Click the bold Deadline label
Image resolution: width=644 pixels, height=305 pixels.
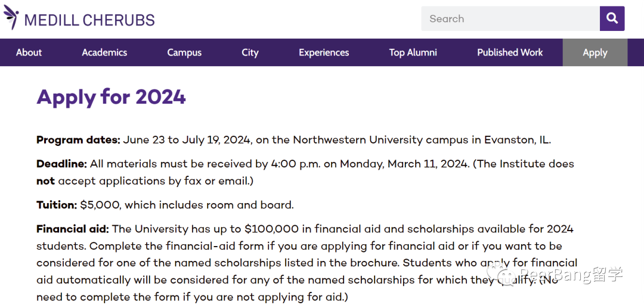click(61, 164)
